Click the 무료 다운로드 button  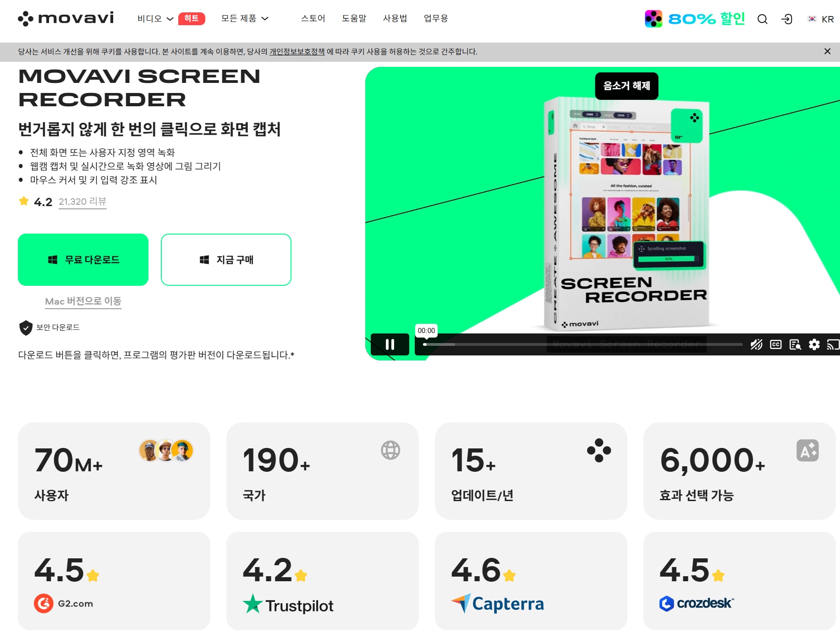point(83,260)
